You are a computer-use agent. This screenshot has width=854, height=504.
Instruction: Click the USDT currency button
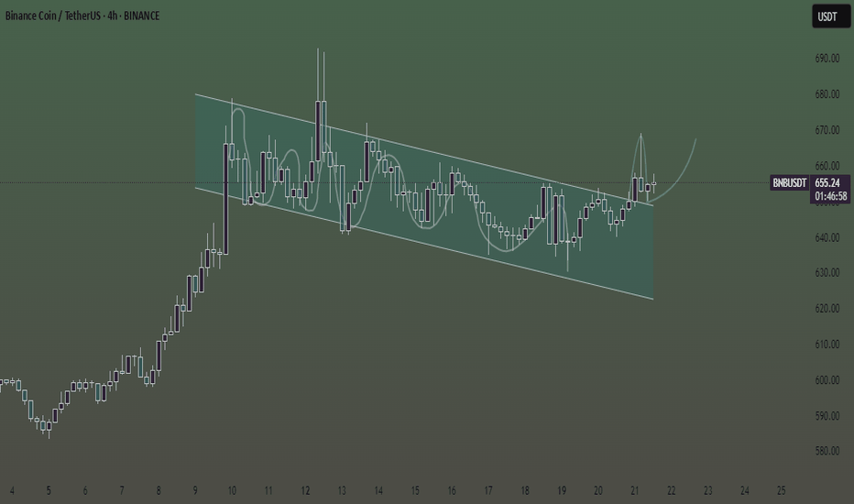click(x=830, y=16)
